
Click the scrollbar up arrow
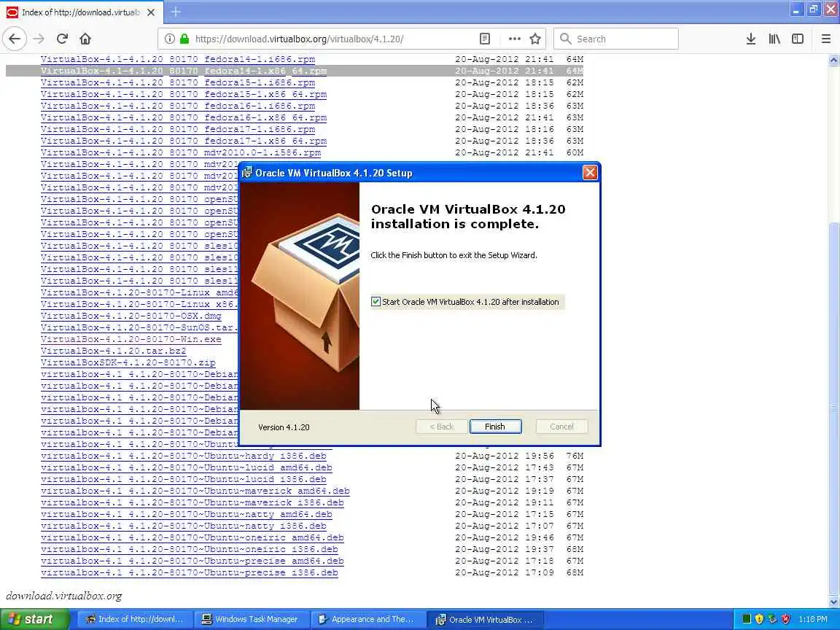(833, 60)
